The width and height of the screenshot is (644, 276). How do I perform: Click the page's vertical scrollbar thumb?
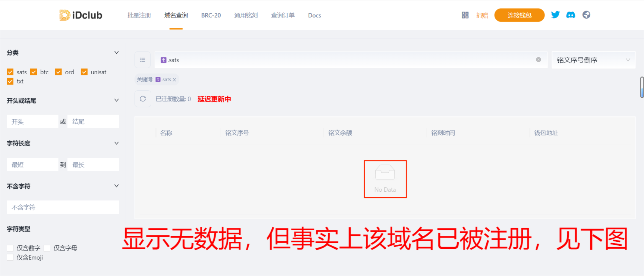pyautogui.click(x=642, y=87)
